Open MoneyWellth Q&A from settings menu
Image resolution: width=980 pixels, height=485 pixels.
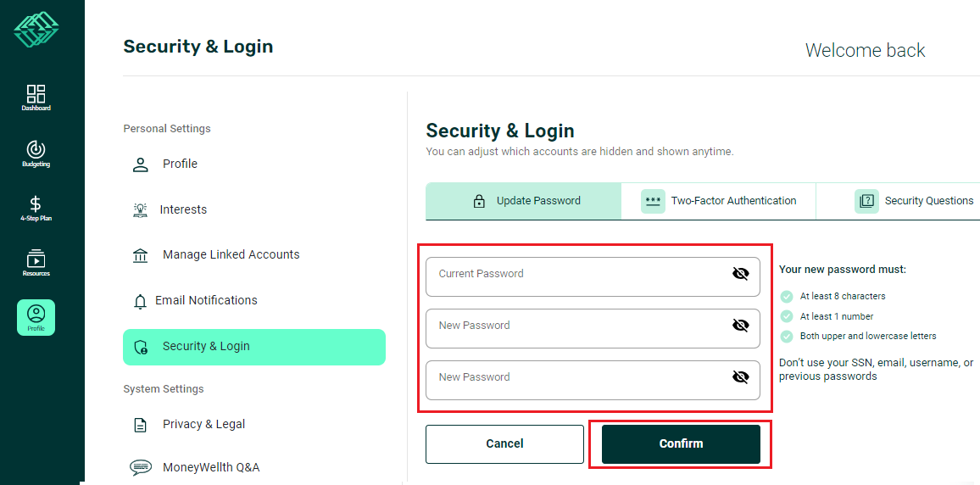point(210,467)
